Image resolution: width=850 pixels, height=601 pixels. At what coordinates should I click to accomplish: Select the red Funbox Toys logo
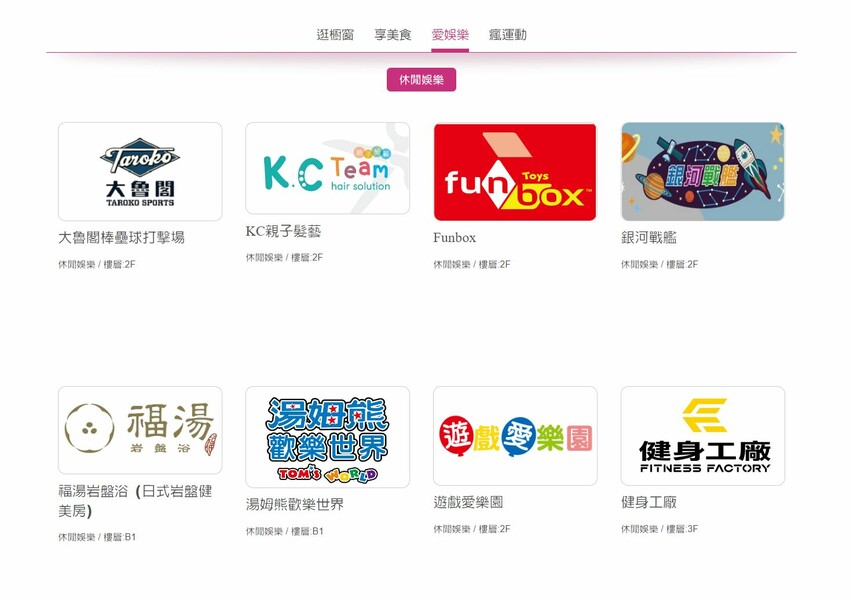(515, 172)
